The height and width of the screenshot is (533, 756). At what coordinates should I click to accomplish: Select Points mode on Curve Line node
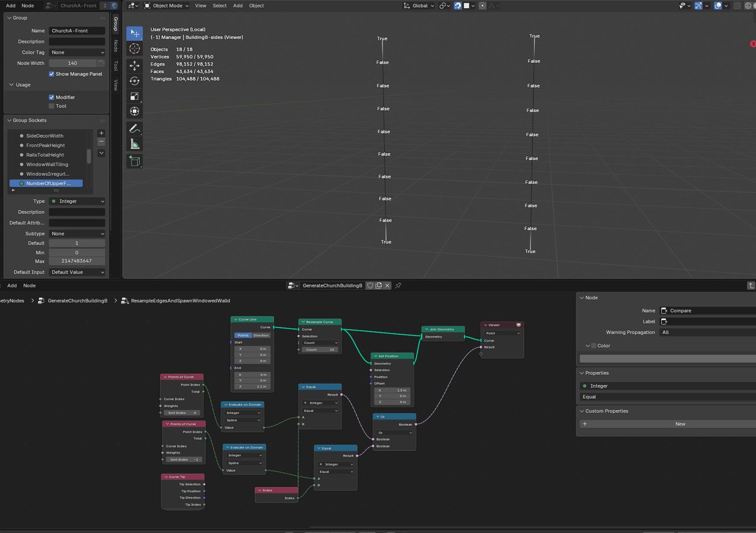pyautogui.click(x=243, y=335)
